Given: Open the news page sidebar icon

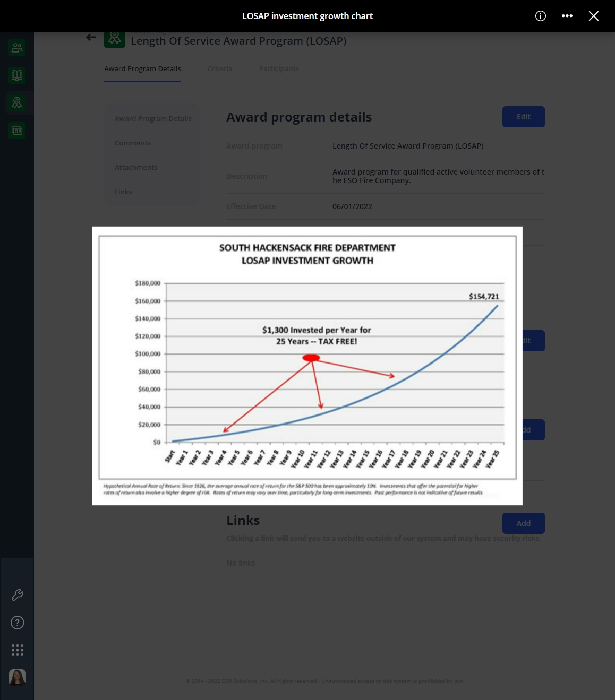Looking at the screenshot, I should pyautogui.click(x=17, y=131).
